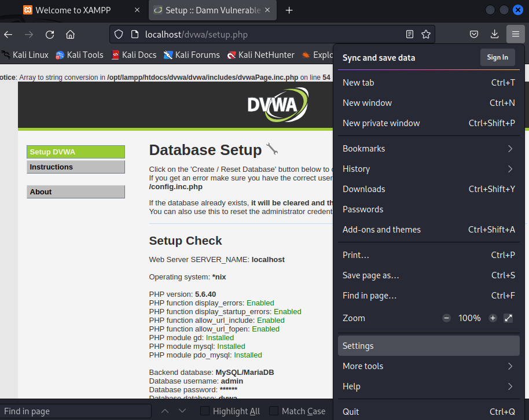Viewport: 529px width, 420px height.
Task: Increase zoom with the plus button
Action: coord(493,318)
